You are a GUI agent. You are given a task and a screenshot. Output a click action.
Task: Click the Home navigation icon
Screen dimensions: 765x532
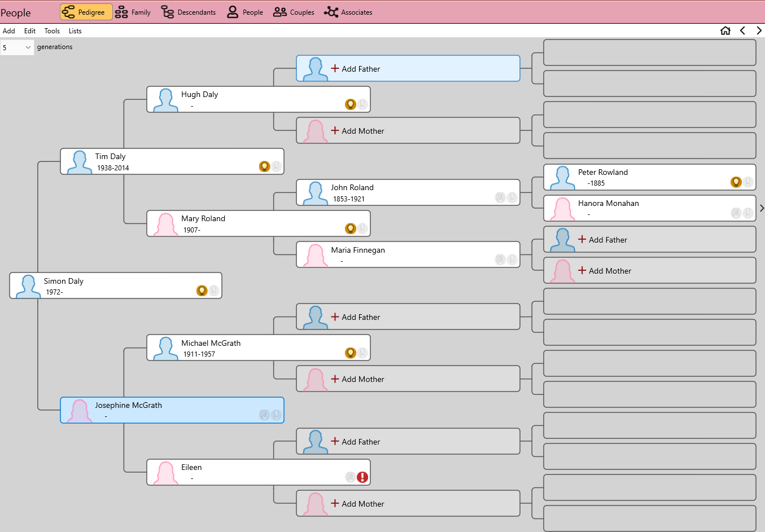pyautogui.click(x=725, y=30)
